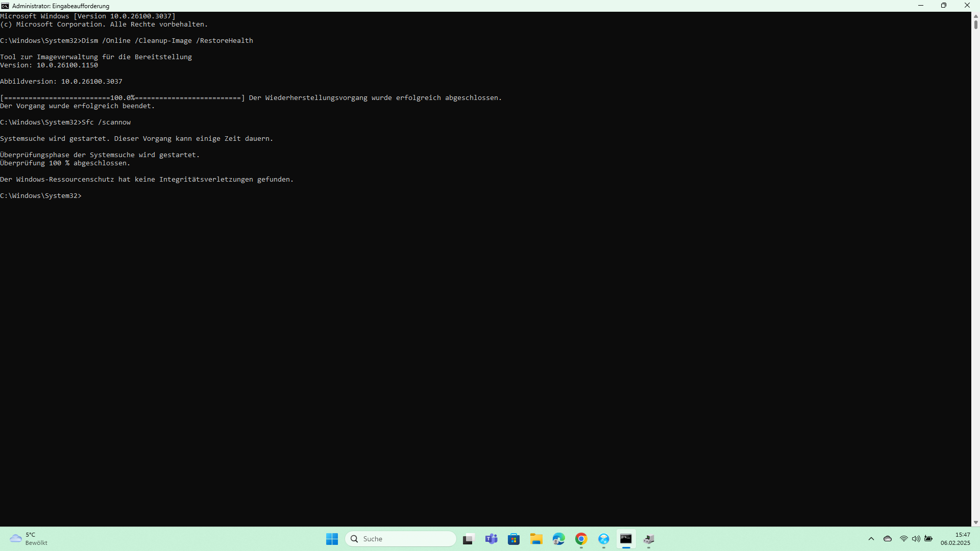980x551 pixels.
Task: Launch Microsoft Teams from the taskbar
Action: (x=491, y=539)
